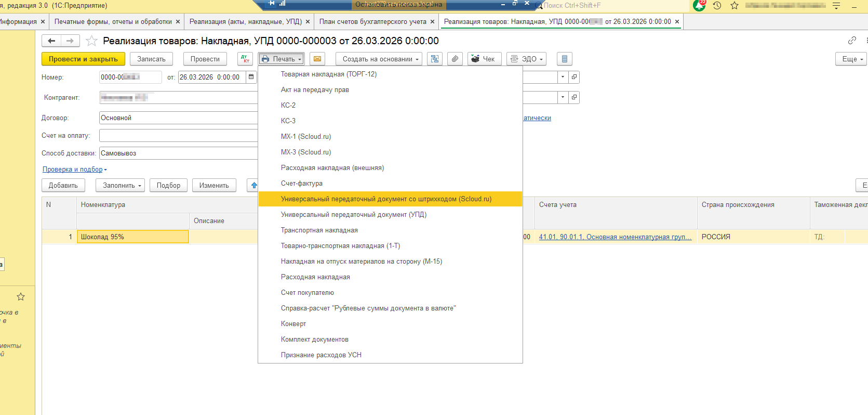Print Счет-фактура

click(x=390, y=184)
